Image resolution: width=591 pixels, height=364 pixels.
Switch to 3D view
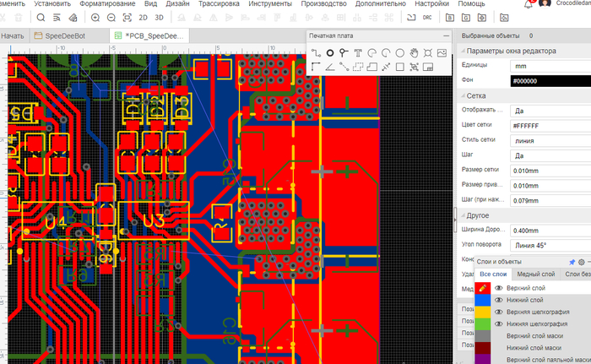click(159, 18)
